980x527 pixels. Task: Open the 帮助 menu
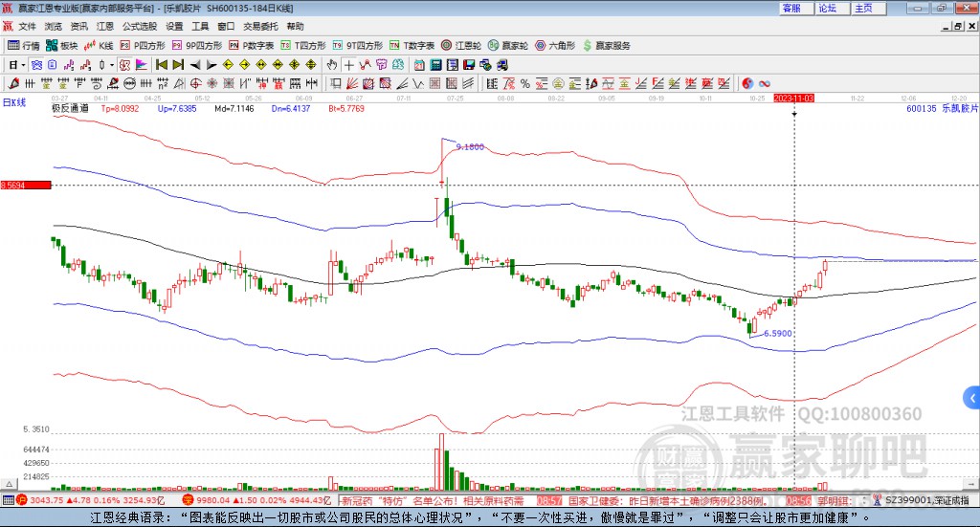click(295, 26)
